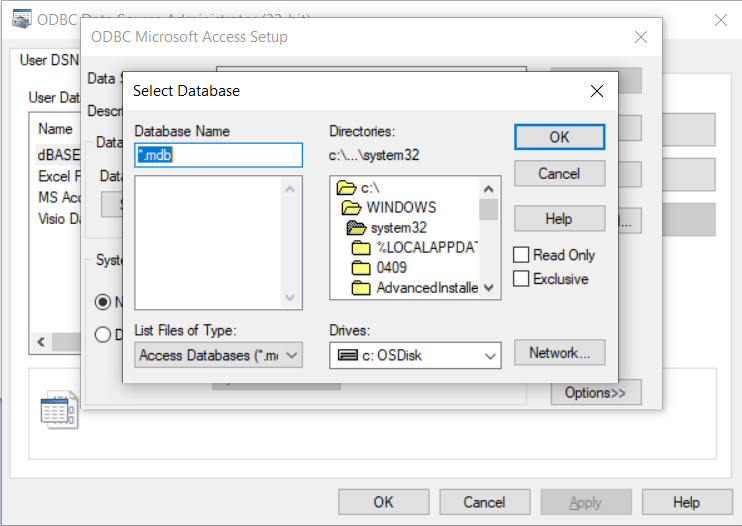Viewport: 742px width, 526px height.
Task: Select the system32 folder in Directories
Action: click(x=398, y=228)
